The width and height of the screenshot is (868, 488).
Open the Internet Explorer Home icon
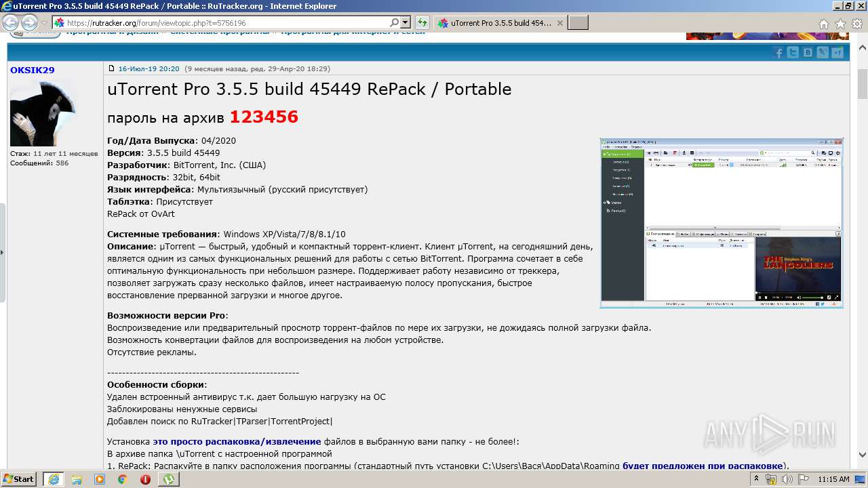pos(823,24)
